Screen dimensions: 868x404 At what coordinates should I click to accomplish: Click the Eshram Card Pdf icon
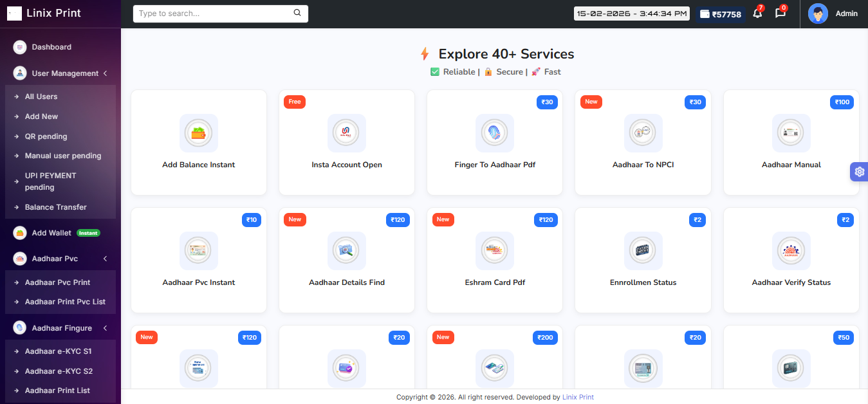click(x=495, y=251)
